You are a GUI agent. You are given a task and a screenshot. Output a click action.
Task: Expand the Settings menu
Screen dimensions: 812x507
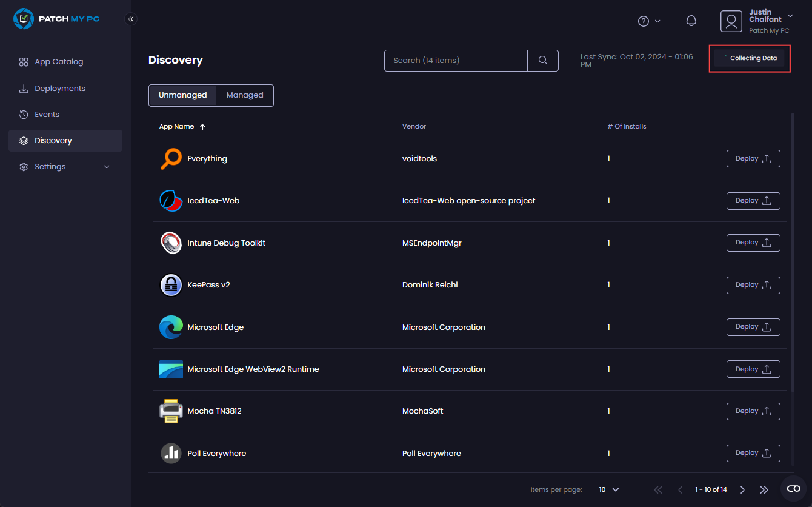tap(49, 166)
